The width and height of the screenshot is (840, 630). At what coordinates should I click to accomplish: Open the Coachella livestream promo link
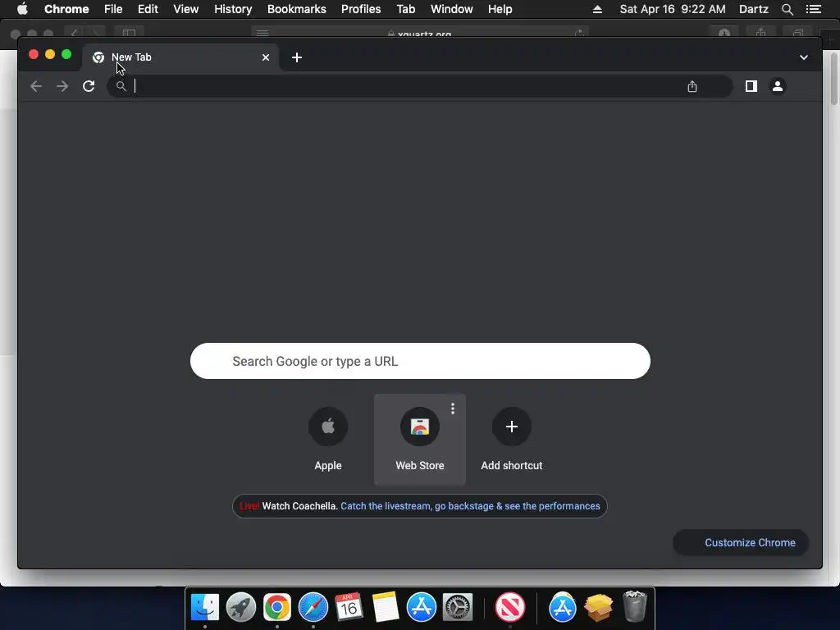pyautogui.click(x=470, y=506)
